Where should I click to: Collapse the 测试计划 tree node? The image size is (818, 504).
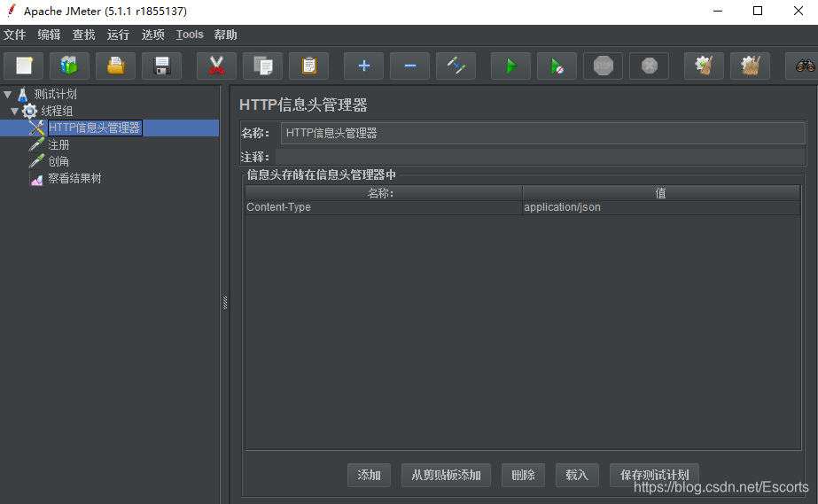tap(8, 95)
